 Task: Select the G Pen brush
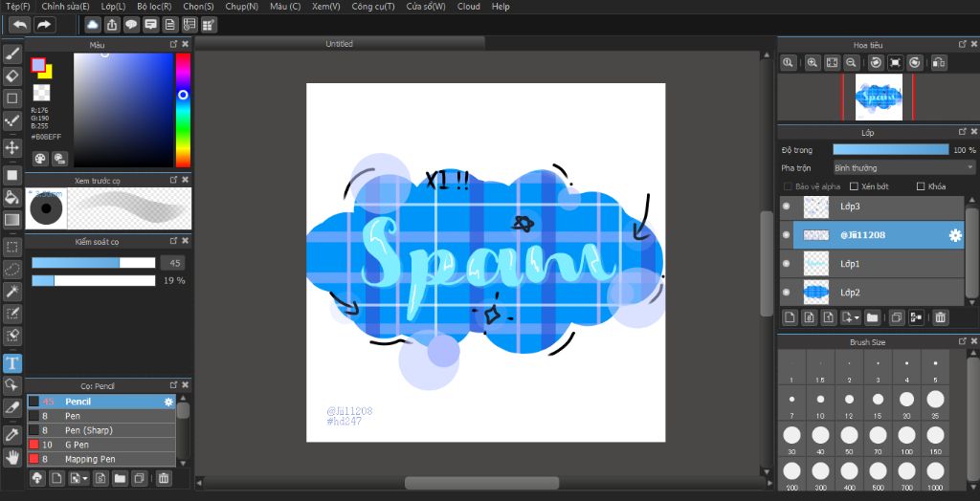(101, 445)
